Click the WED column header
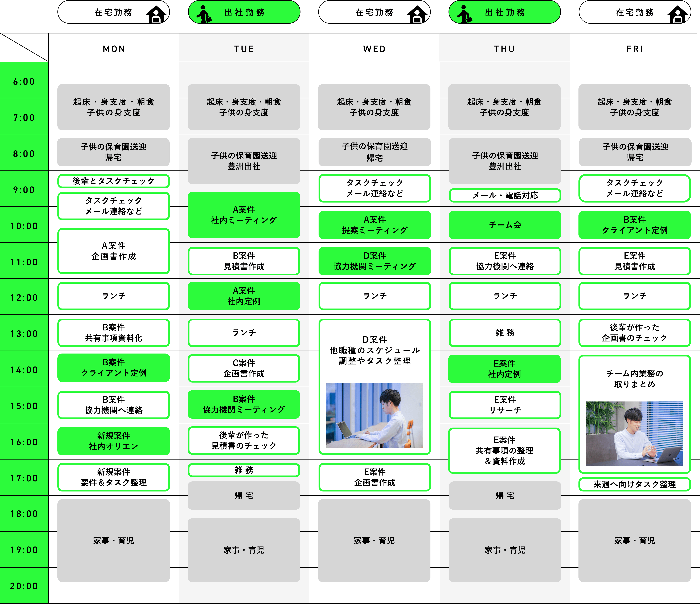Image resolution: width=700 pixels, height=604 pixels. [374, 49]
